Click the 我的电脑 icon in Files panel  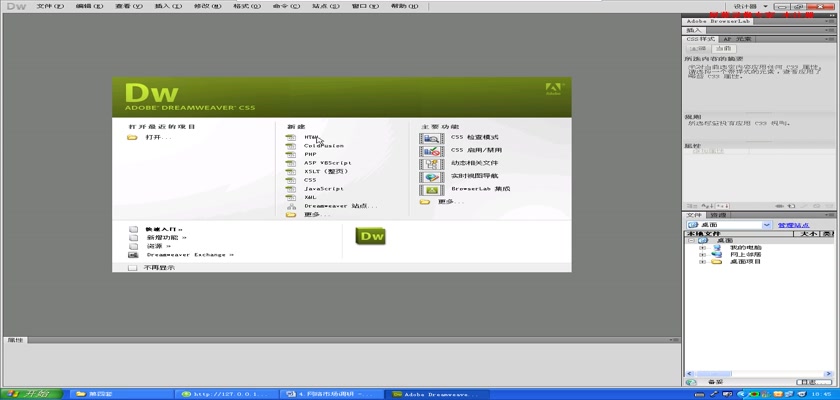click(x=717, y=247)
